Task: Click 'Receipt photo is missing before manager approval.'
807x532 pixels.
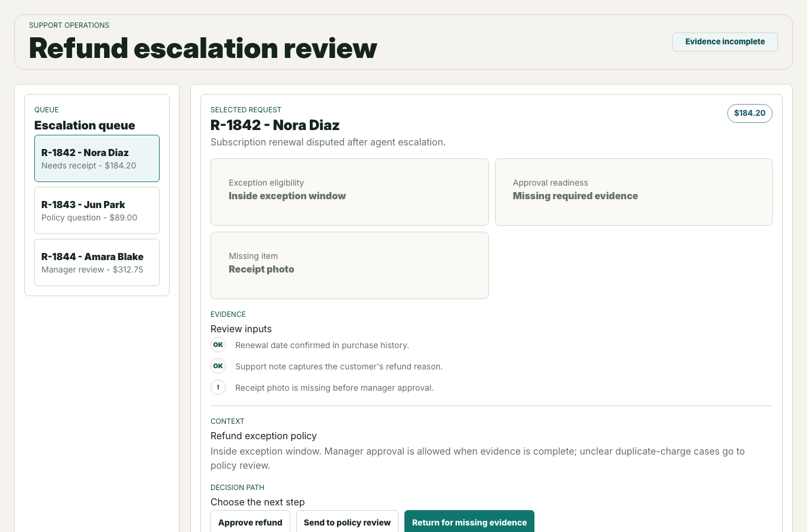Action: (334, 388)
